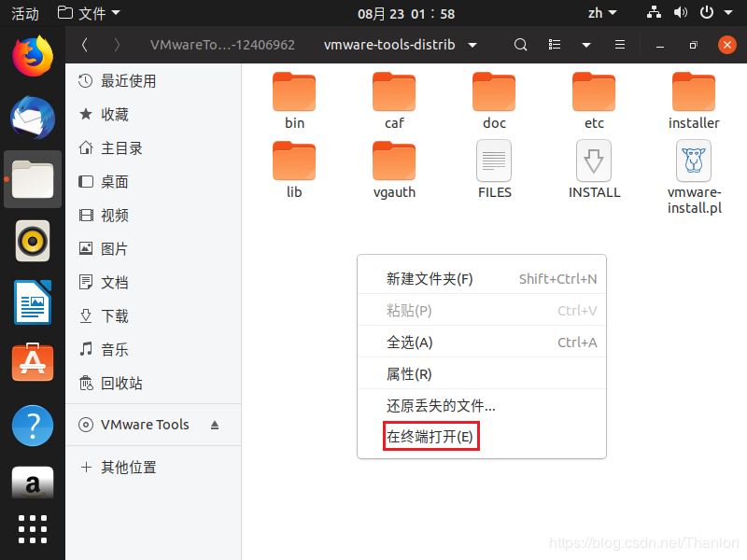The height and width of the screenshot is (560, 747).
Task: Open 其他位置 in the sidebar
Action: [x=129, y=468]
